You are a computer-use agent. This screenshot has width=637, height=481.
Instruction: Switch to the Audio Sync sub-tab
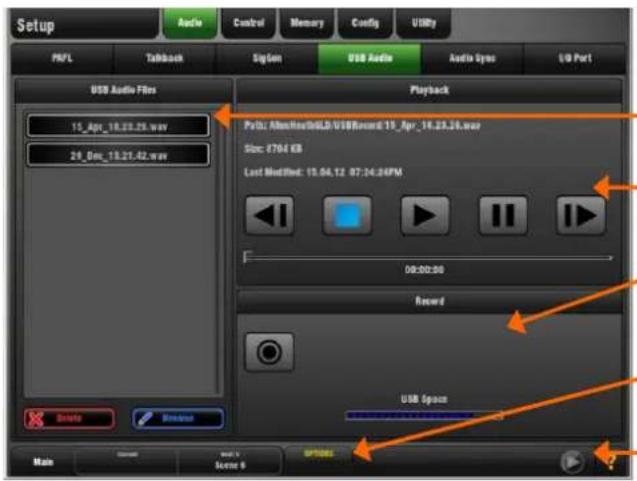(472, 58)
